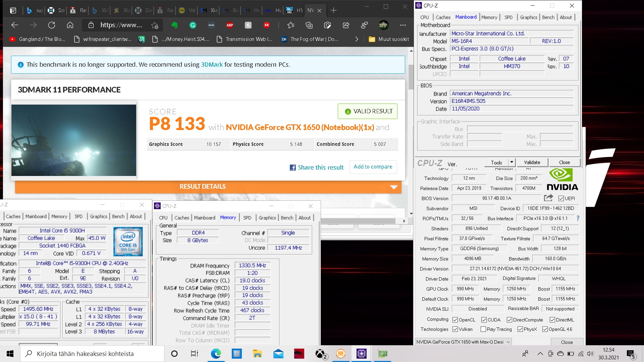Toggle the DirectML checkbox

(552, 320)
